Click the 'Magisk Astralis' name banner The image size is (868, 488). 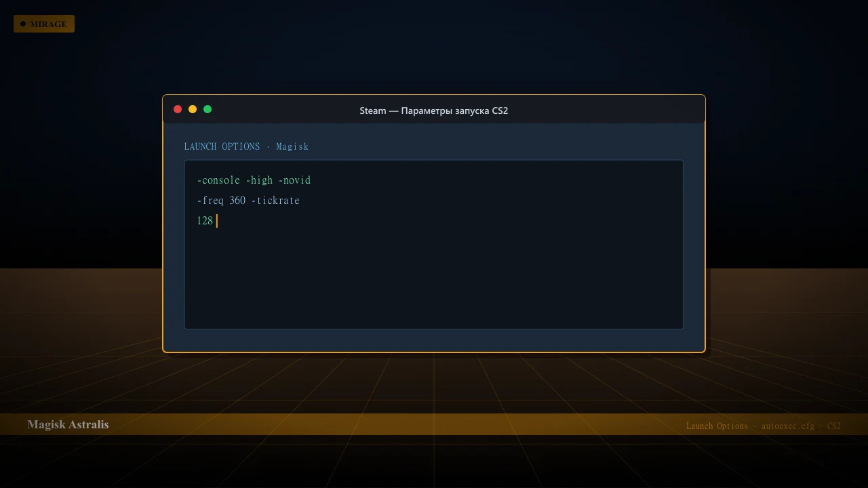pos(68,424)
